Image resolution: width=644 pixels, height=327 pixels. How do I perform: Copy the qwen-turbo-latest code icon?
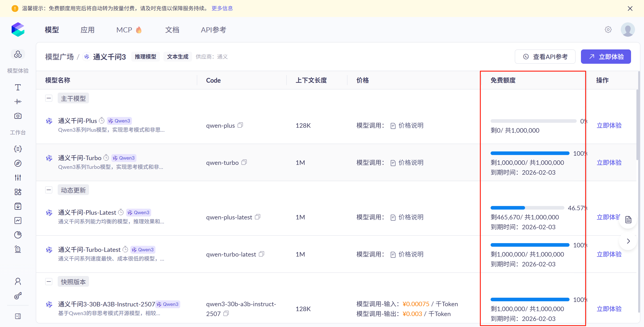click(x=261, y=254)
